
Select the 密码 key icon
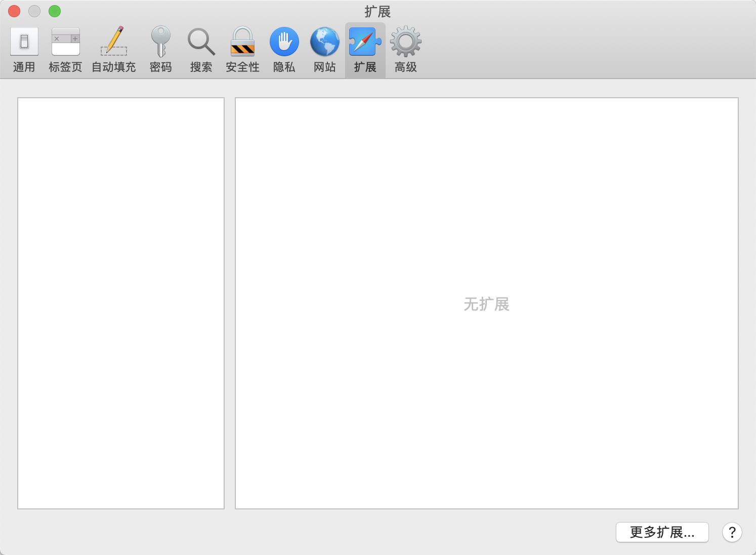coord(160,50)
